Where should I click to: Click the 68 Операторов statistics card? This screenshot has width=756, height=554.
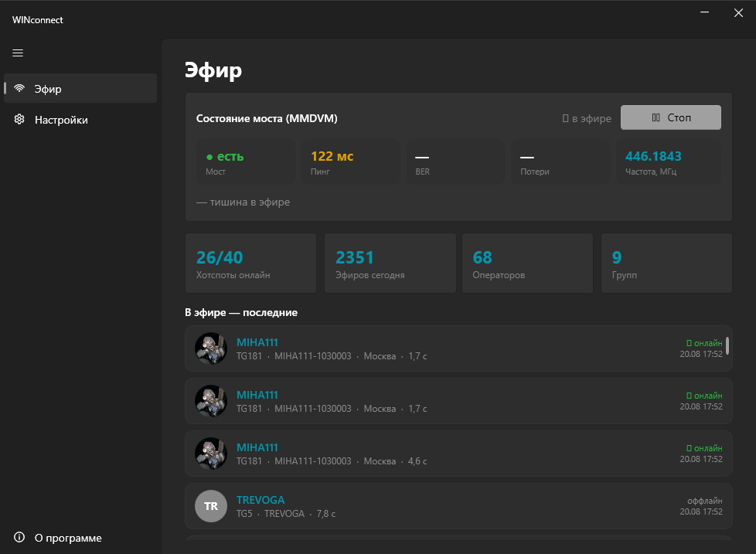(x=527, y=263)
